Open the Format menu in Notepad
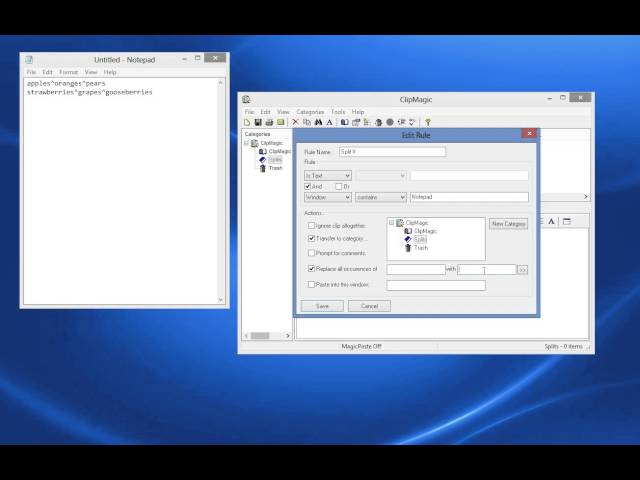Viewport: 640px width, 480px height. (69, 72)
